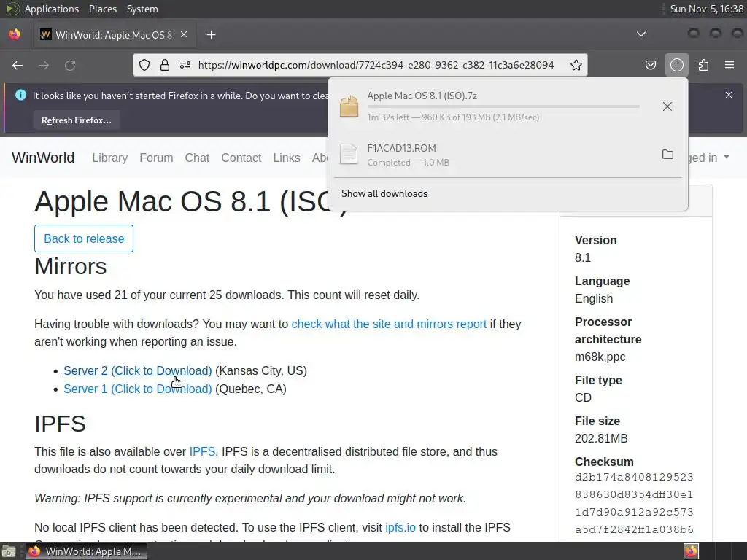Bookmark this page with the star icon
The image size is (747, 560).
coord(576,65)
